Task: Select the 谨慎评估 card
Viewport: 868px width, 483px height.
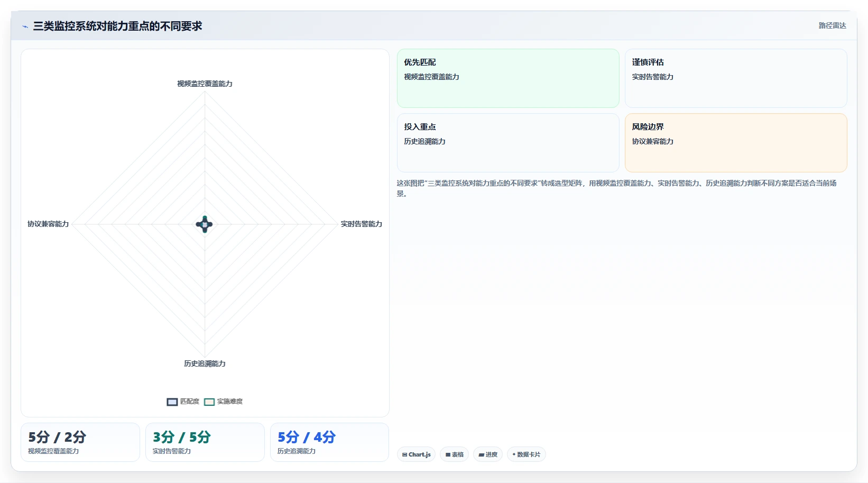Action: [736, 78]
